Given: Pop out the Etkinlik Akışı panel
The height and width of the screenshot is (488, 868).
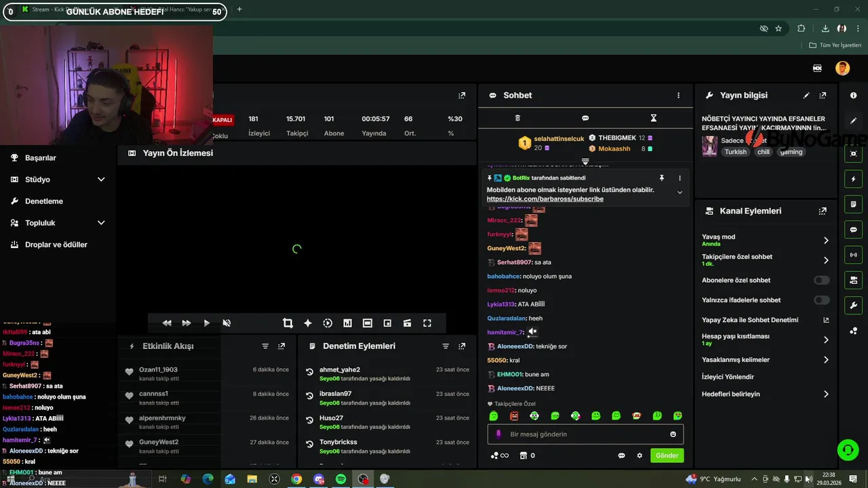Looking at the screenshot, I should [x=281, y=346].
